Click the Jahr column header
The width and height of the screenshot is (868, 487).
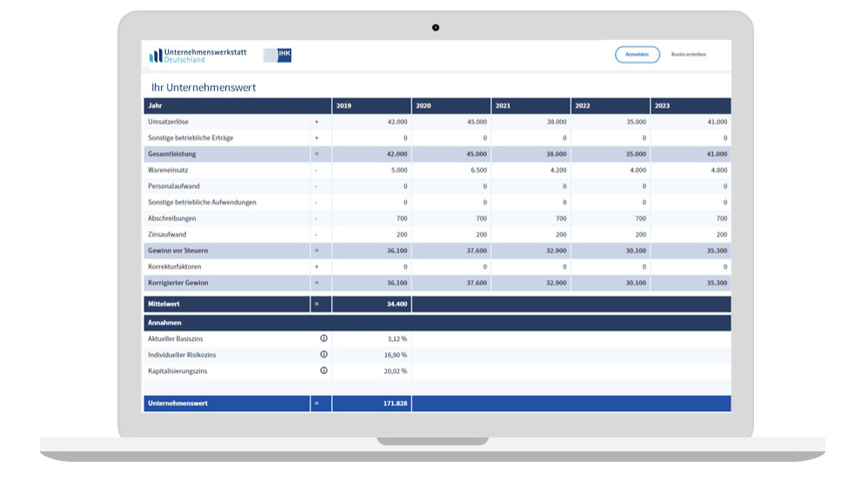click(x=226, y=106)
